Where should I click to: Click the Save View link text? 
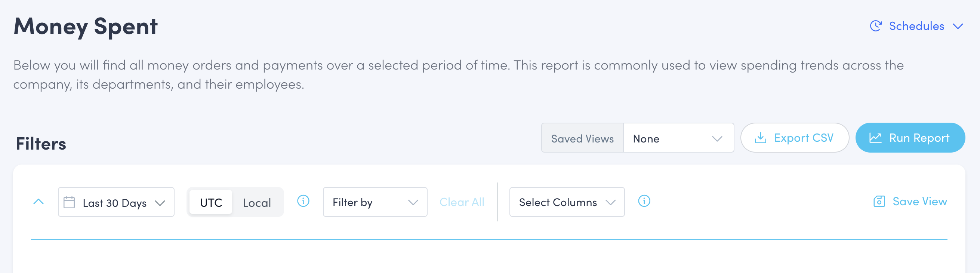pos(919,202)
